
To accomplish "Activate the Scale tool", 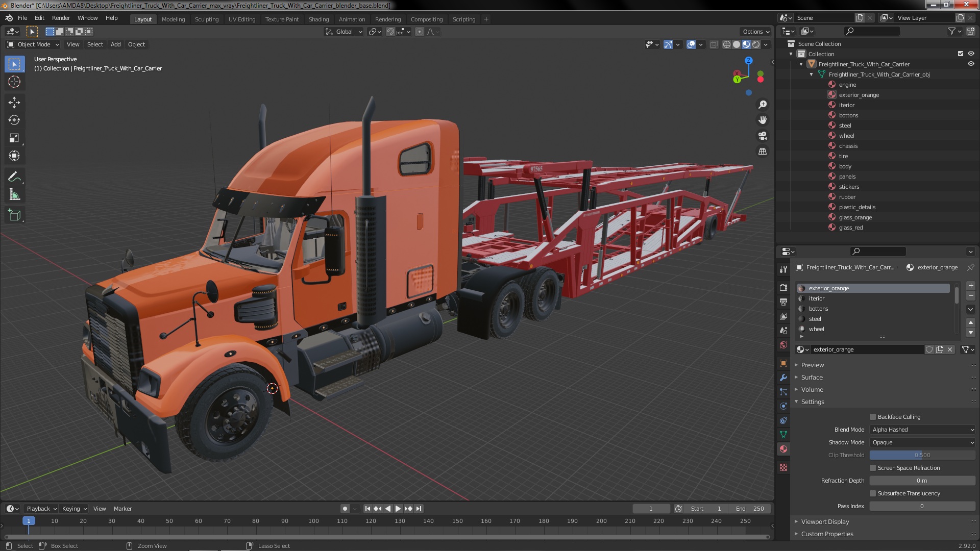I will 14,138.
